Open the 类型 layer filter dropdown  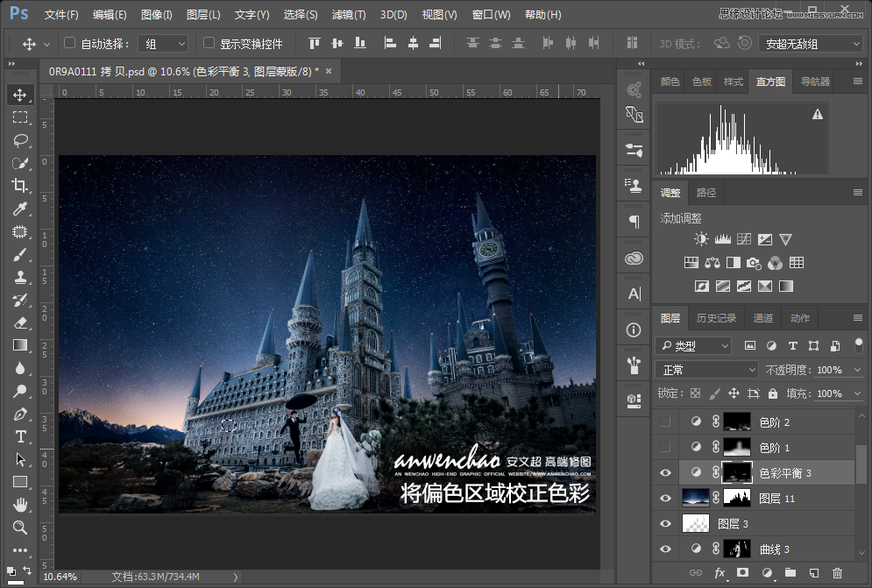coord(693,346)
